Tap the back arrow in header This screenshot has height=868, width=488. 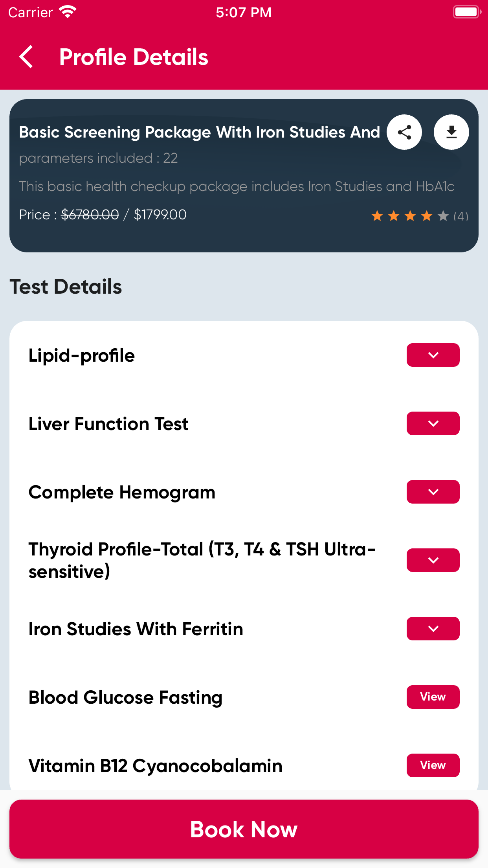tap(26, 57)
